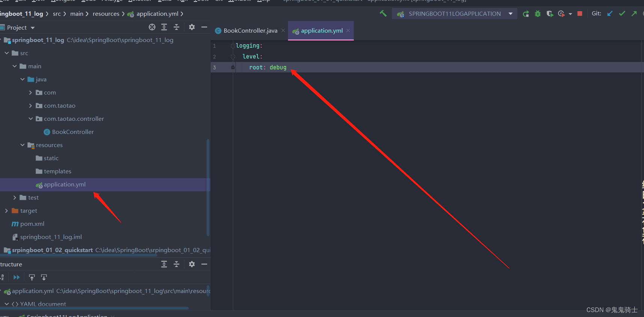This screenshot has width=644, height=317.
Task: Rerun the application with green arrow
Action: pos(526,14)
